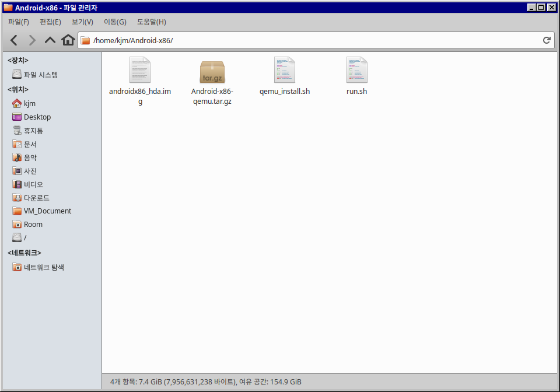Select the Room label in sidebar
Image resolution: width=560 pixels, height=392 pixels.
(x=33, y=225)
